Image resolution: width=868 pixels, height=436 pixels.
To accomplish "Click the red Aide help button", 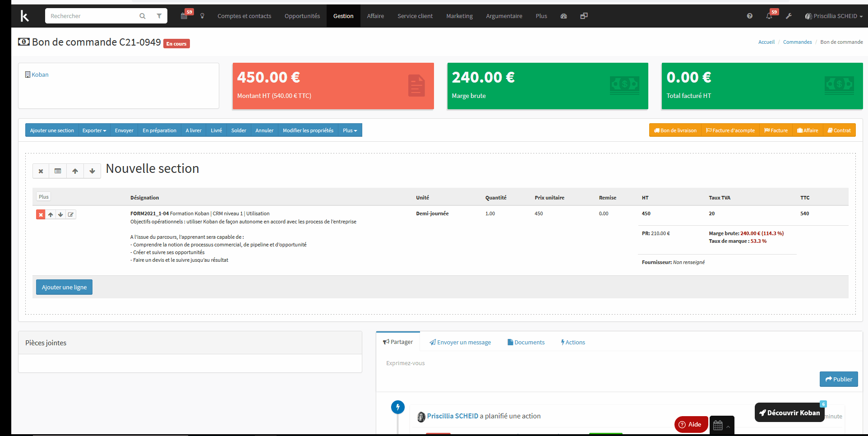I will [x=691, y=424].
